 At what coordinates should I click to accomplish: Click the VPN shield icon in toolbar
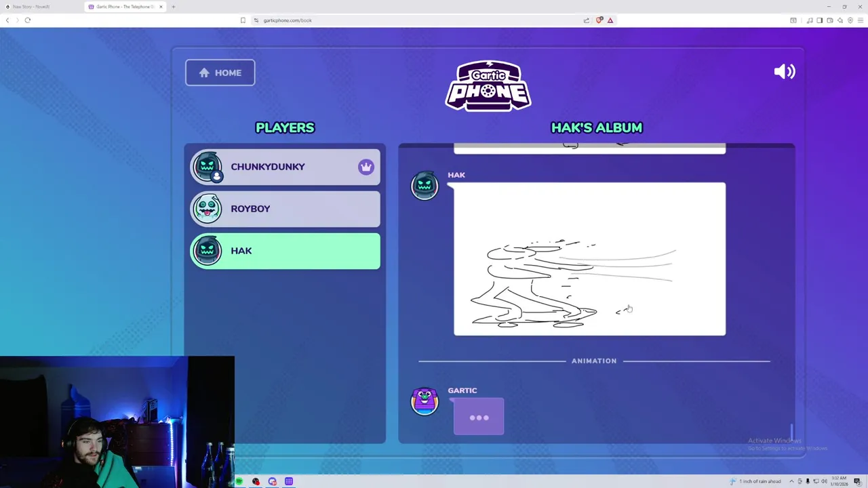coord(850,20)
